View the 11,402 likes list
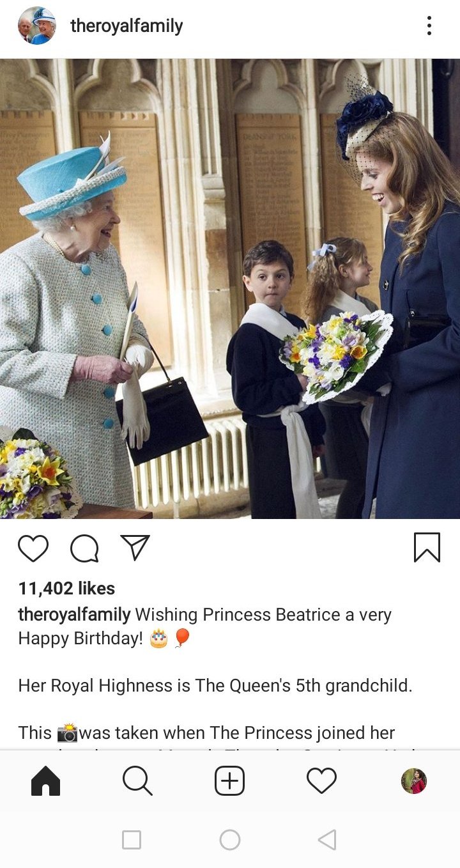Image resolution: width=460 pixels, height=868 pixels. pyautogui.click(x=66, y=588)
